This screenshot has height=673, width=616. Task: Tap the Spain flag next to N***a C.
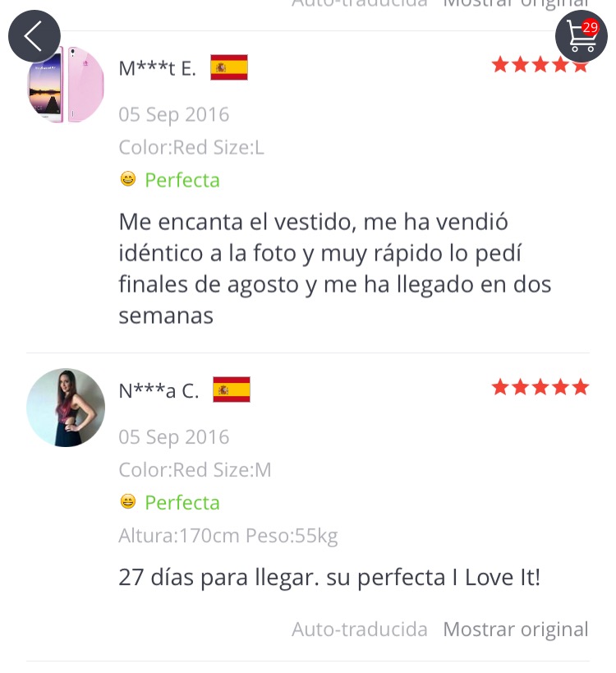[x=232, y=390]
